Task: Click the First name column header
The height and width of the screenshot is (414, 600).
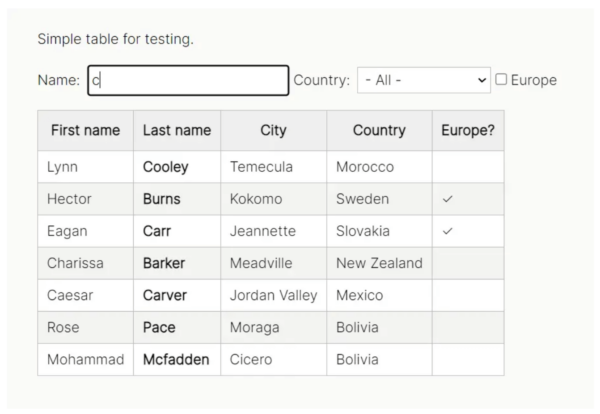Action: tap(85, 130)
